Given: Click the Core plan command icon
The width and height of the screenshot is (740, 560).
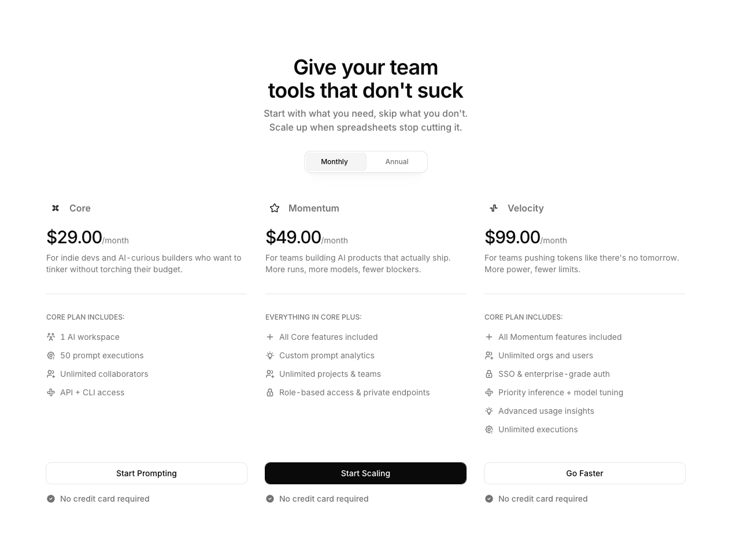Looking at the screenshot, I should coord(55,208).
